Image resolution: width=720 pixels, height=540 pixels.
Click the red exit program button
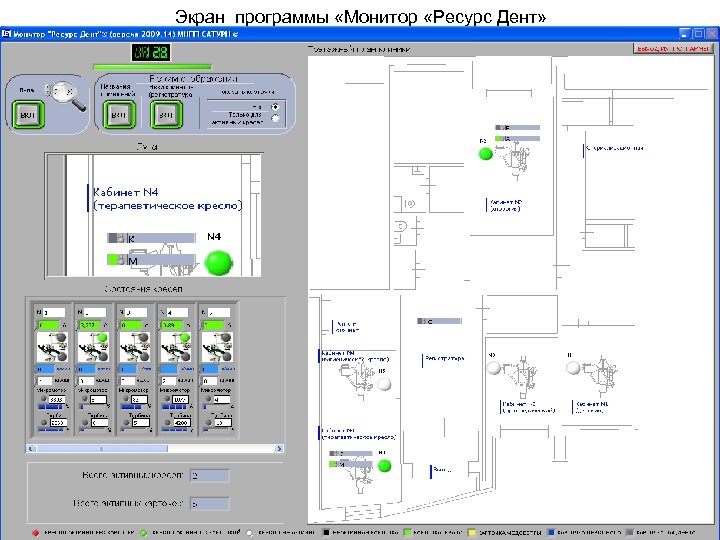tap(673, 49)
